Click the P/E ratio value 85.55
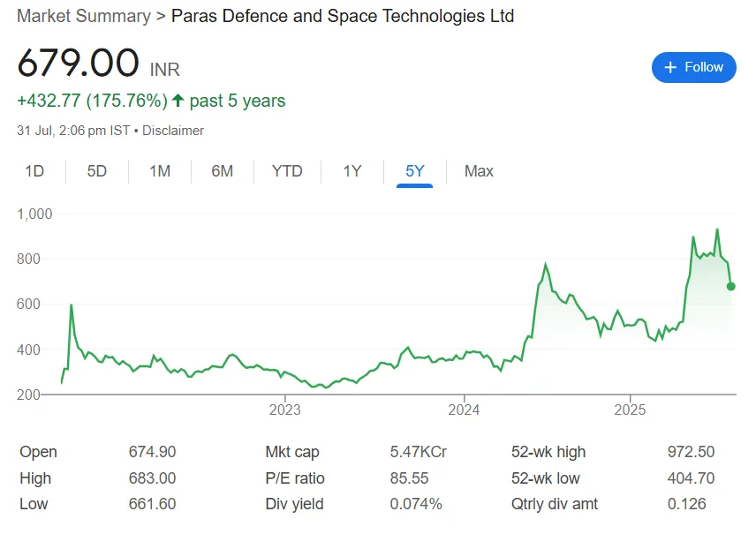 [409, 478]
